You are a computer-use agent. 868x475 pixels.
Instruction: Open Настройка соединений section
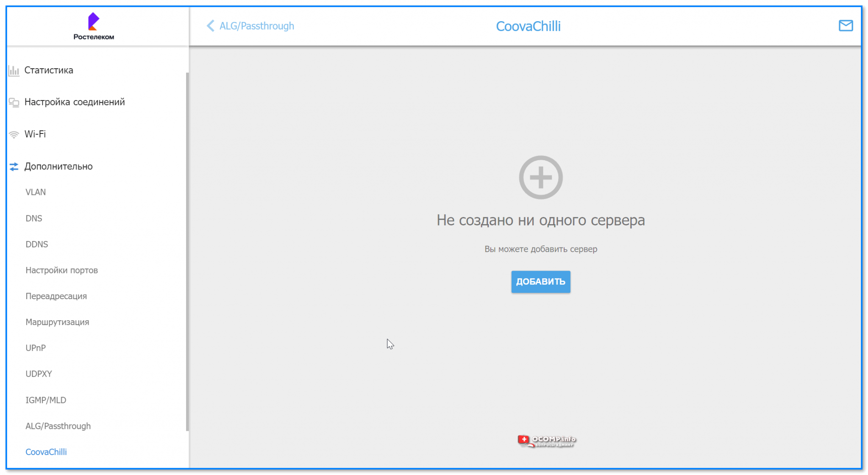(75, 102)
